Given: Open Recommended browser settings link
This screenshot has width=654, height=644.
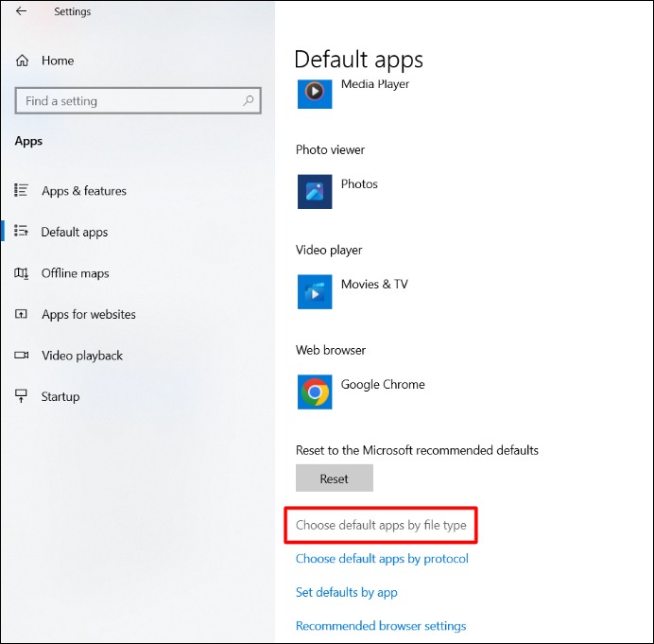Looking at the screenshot, I should [380, 626].
